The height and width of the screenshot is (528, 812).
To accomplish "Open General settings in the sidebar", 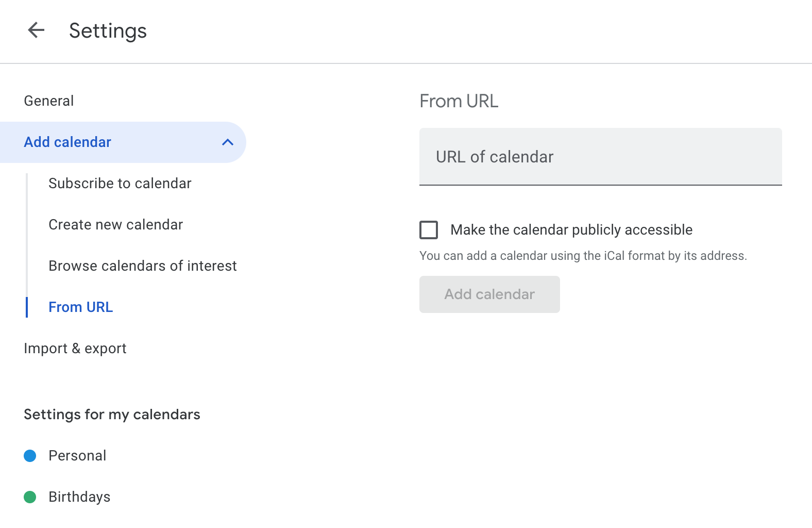I will click(49, 101).
